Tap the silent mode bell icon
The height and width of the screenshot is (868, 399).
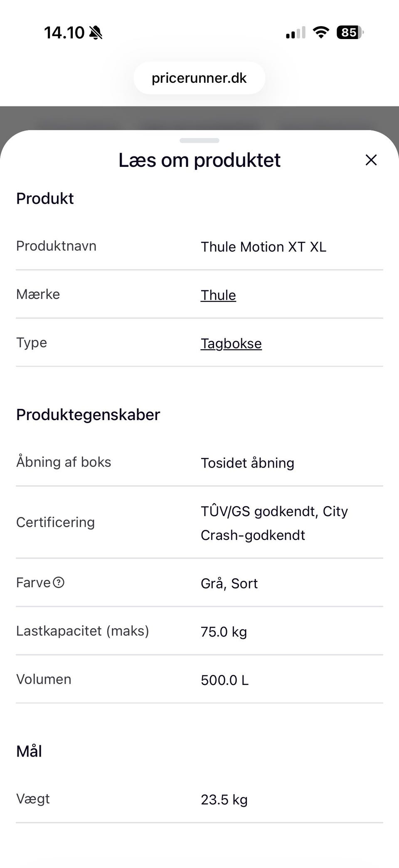pyautogui.click(x=96, y=32)
